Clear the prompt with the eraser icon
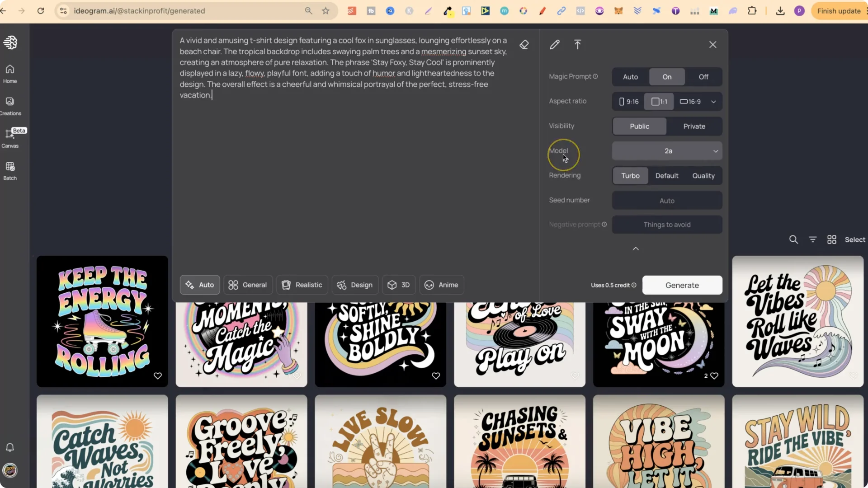The width and height of the screenshot is (868, 488). click(524, 44)
